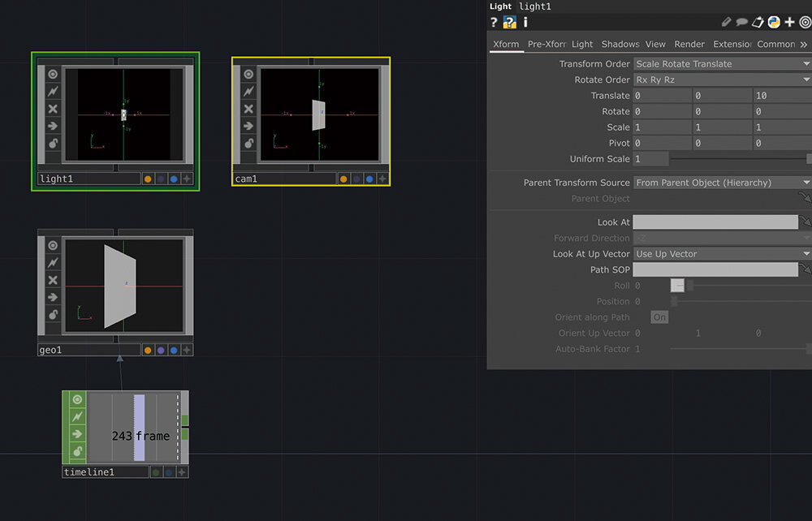Open the node comment speech-bubble icon
Screen dimensions: 812x521
click(x=743, y=22)
